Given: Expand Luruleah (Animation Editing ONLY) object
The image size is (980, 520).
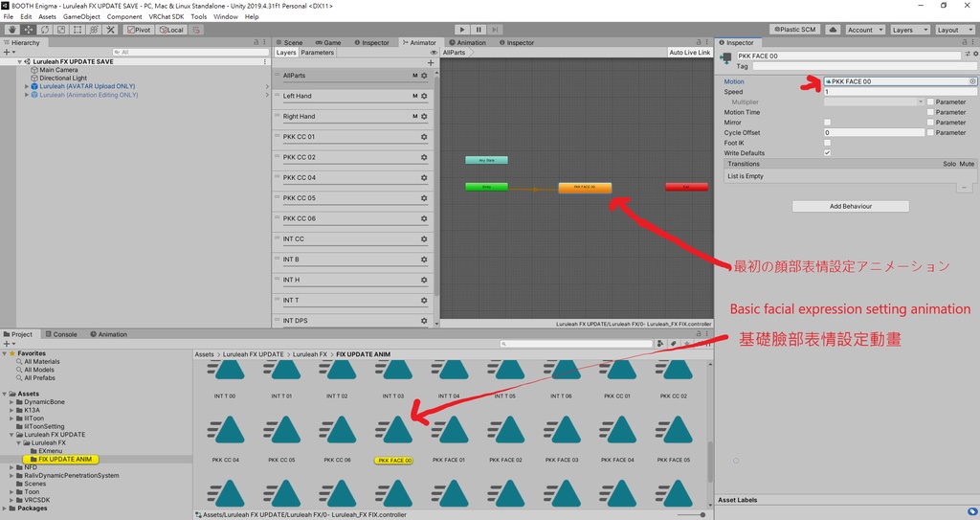Looking at the screenshot, I should pos(26,95).
